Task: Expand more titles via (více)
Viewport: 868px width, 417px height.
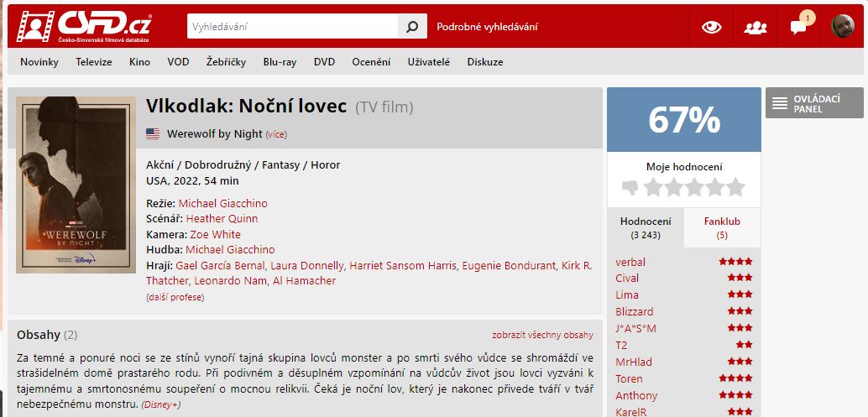Action: 276,134
